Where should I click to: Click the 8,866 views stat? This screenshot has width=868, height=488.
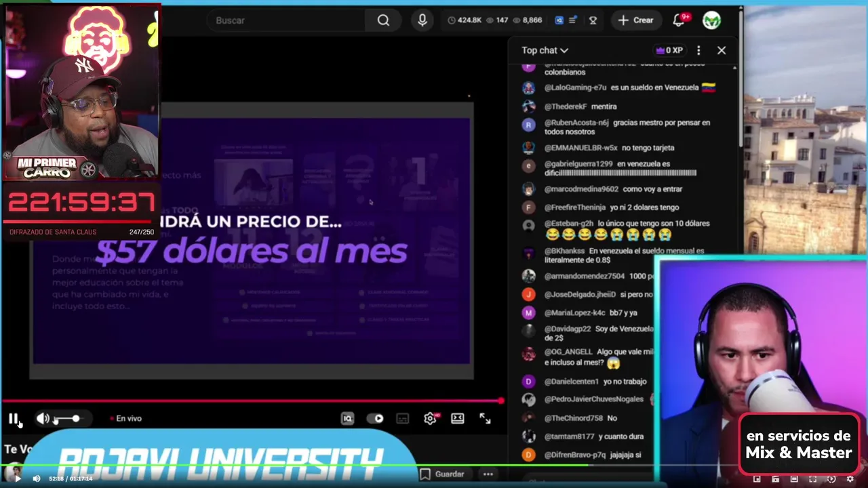(527, 20)
